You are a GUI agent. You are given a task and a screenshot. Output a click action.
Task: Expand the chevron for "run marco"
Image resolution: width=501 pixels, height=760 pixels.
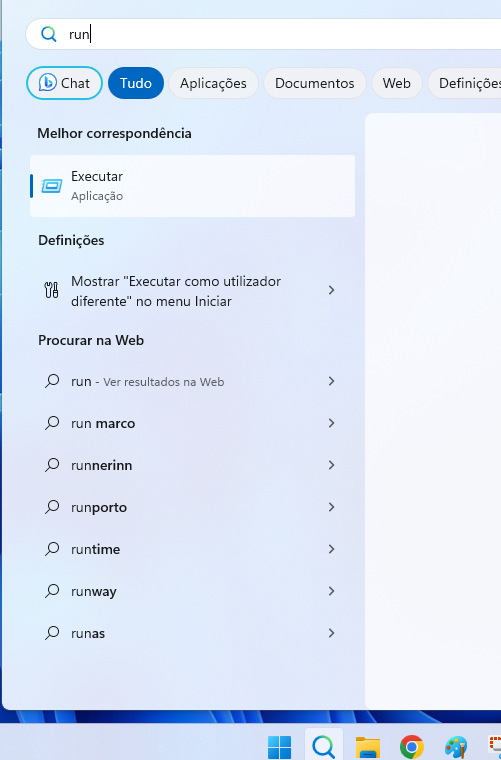click(x=331, y=423)
